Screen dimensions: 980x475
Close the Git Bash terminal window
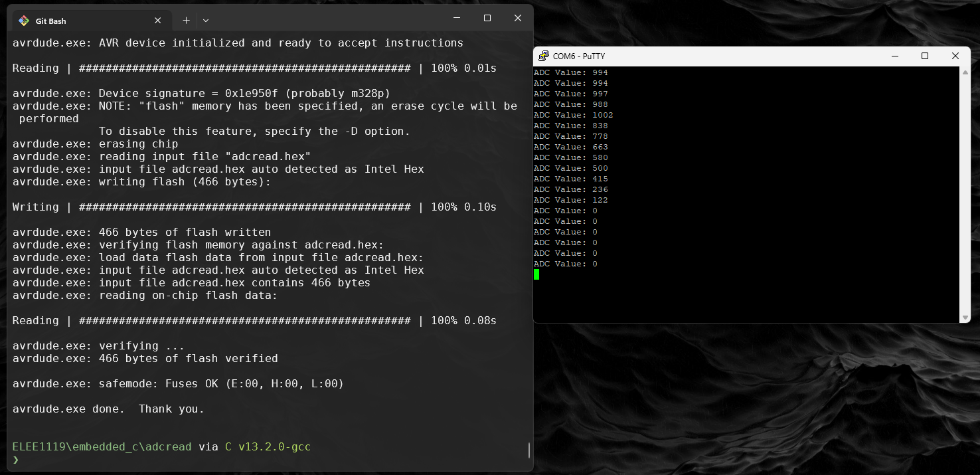tap(518, 18)
